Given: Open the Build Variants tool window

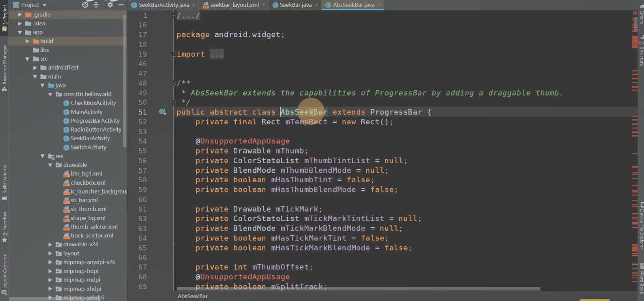Looking at the screenshot, I should pyautogui.click(x=4, y=183).
